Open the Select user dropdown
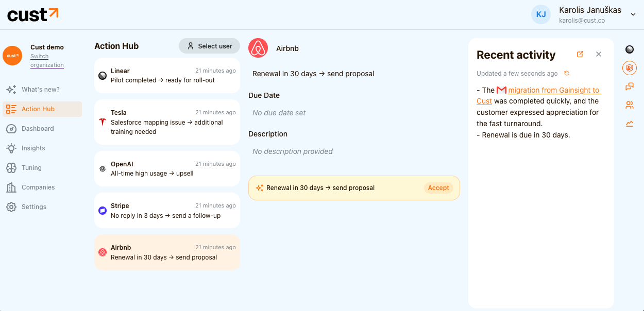The image size is (644, 311). [209, 46]
